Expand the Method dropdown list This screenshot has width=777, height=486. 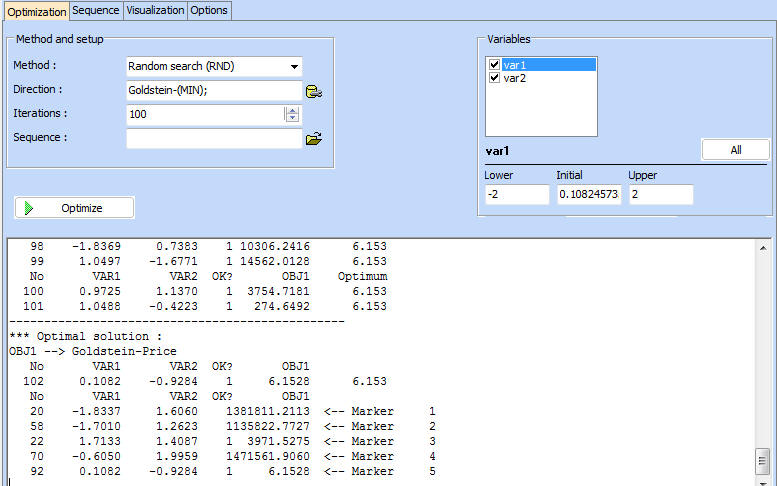tap(293, 67)
